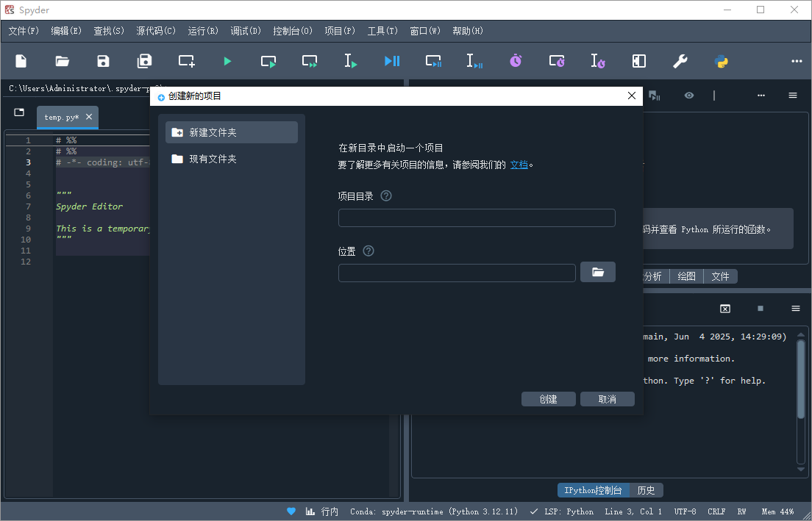This screenshot has height=521, width=812.
Task: Switch to the 绘图 pane tab
Action: coord(687,276)
